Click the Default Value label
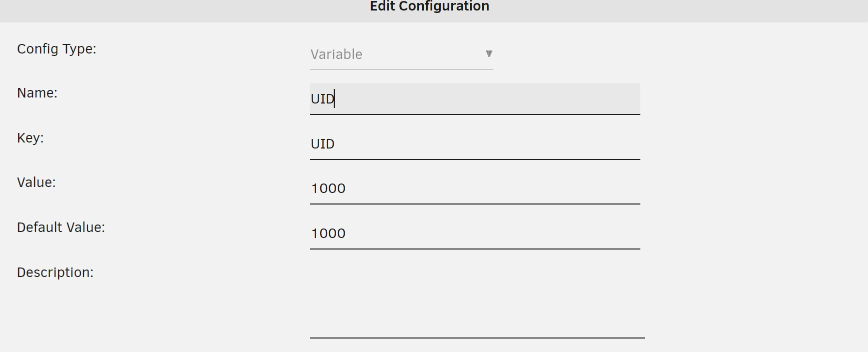This screenshot has height=352, width=868. (61, 227)
